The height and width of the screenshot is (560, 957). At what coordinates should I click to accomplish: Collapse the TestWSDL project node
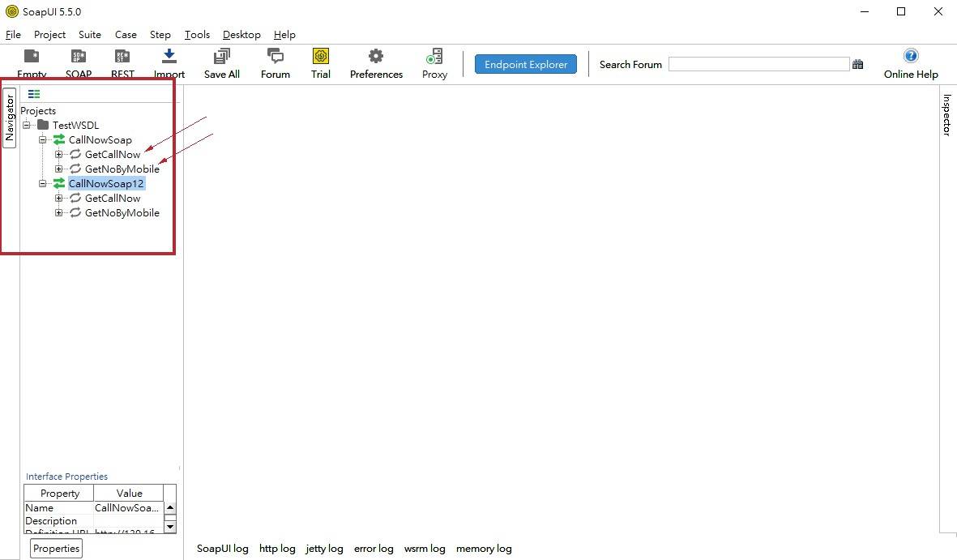tap(27, 125)
